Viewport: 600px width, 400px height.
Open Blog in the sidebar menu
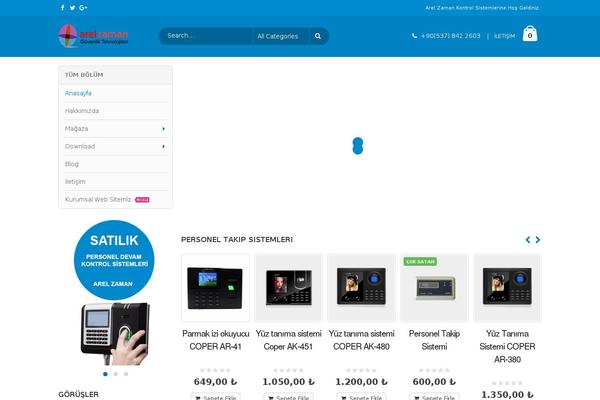pyautogui.click(x=72, y=164)
